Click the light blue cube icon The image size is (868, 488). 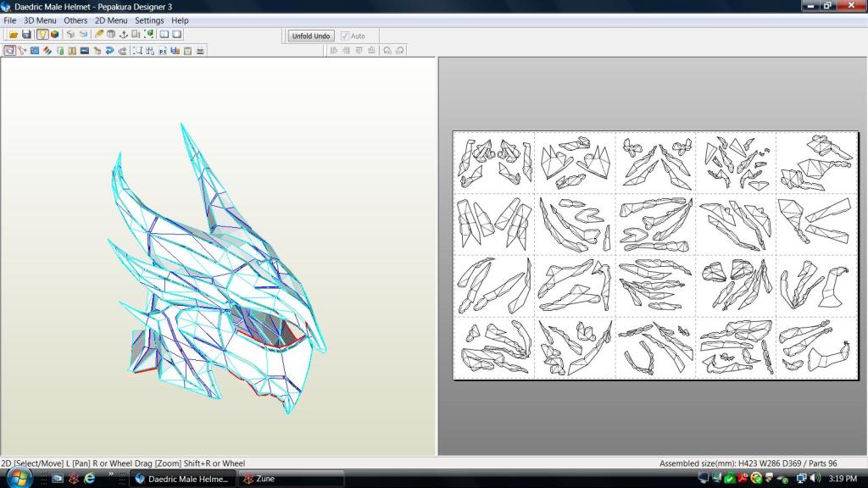(x=84, y=34)
